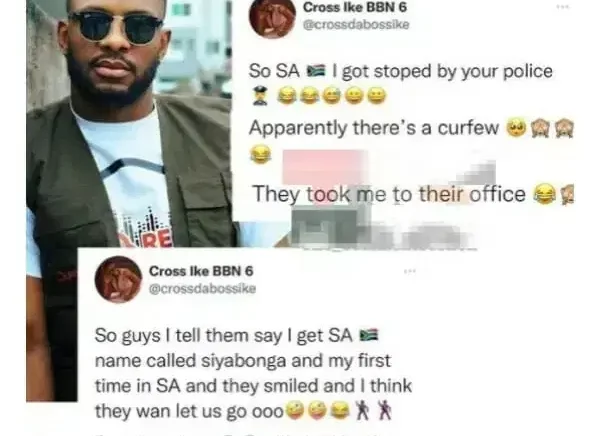Image resolution: width=600 pixels, height=436 pixels.
Task: Click the top @crossdabossike handle
Action: tap(356, 24)
